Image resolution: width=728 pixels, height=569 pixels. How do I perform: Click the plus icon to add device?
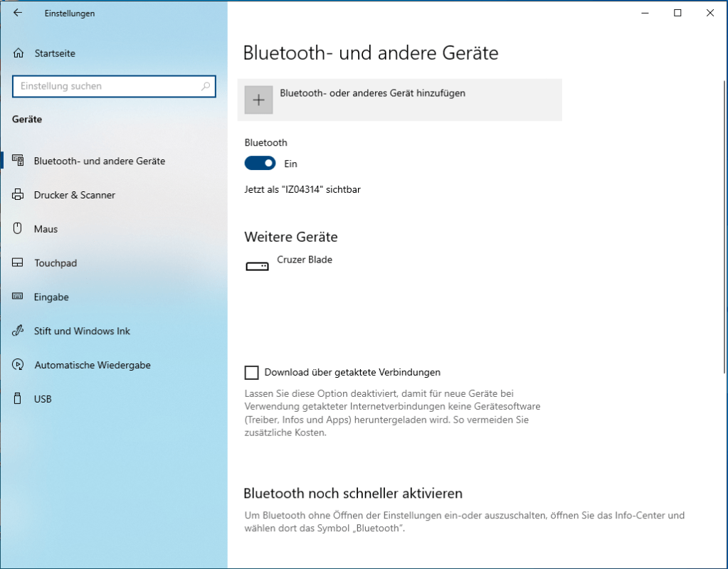(x=258, y=100)
